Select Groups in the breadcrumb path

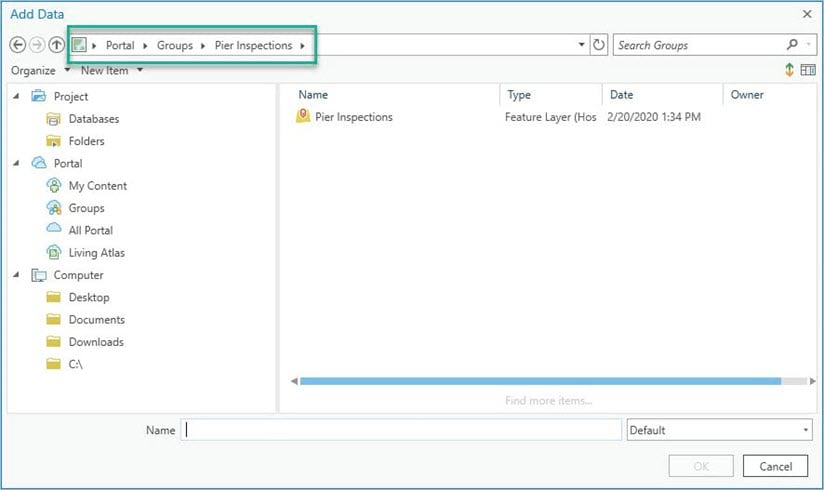click(175, 46)
